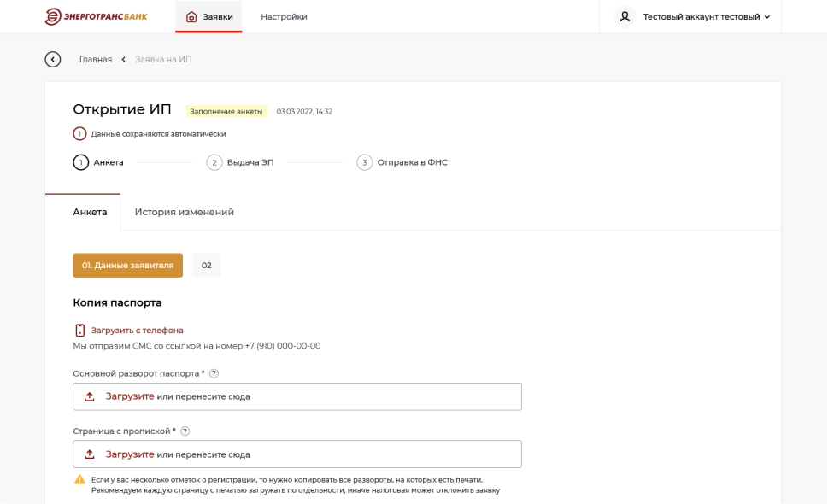Viewport: 828px width, 504px height.
Task: Click the Загрузить с телефона link
Action: [137, 331]
